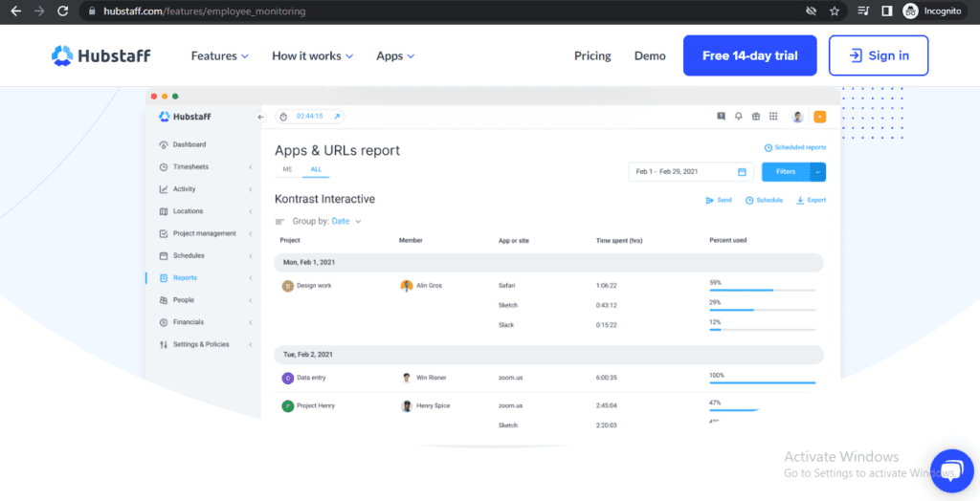Bookmark this page with the star icon
The width and height of the screenshot is (980, 501).
(834, 11)
